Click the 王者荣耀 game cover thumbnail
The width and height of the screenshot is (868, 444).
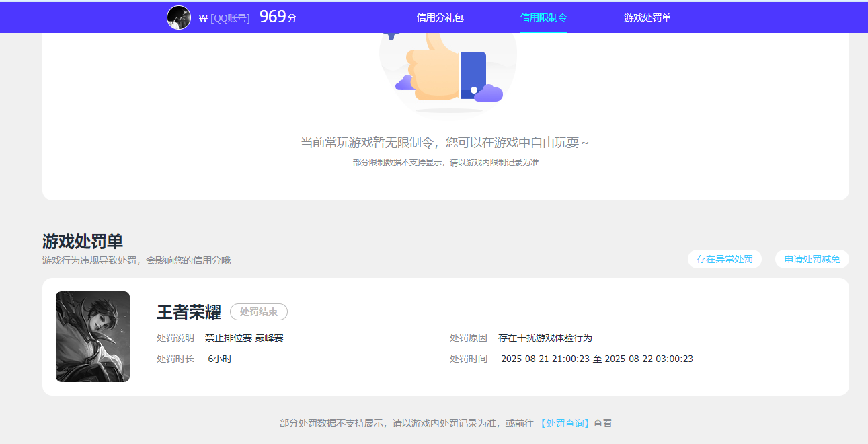click(93, 336)
